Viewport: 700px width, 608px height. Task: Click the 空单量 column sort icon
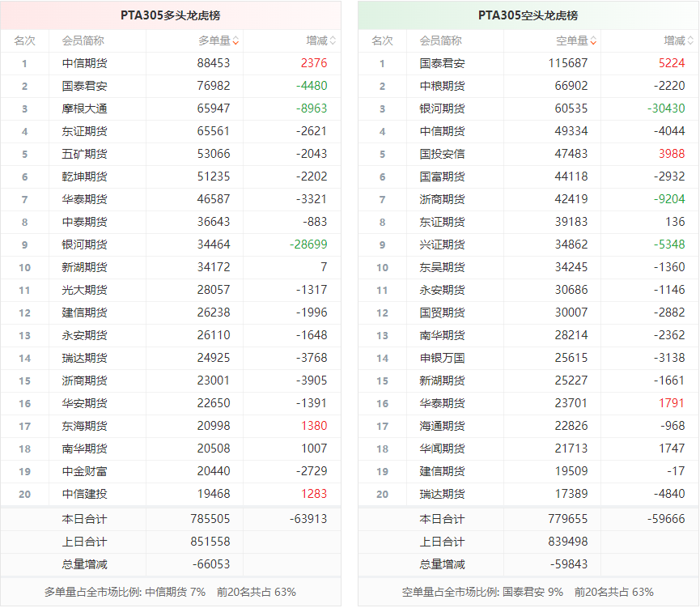tap(593, 41)
